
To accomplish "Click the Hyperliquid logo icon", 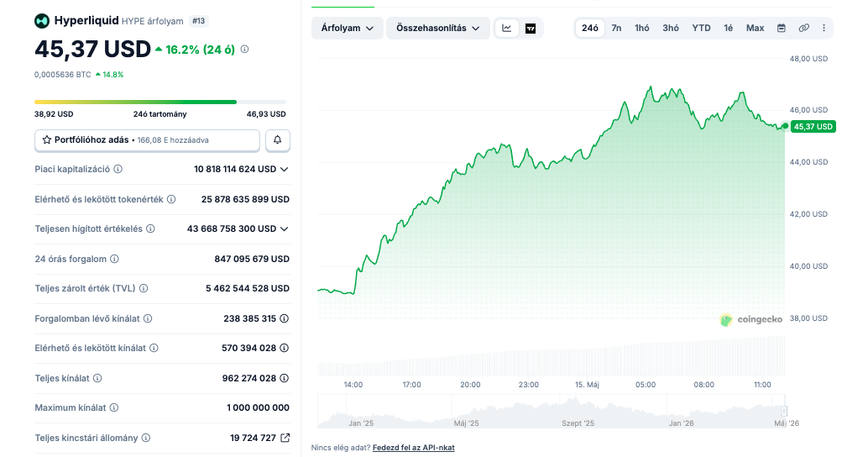I will [x=42, y=21].
